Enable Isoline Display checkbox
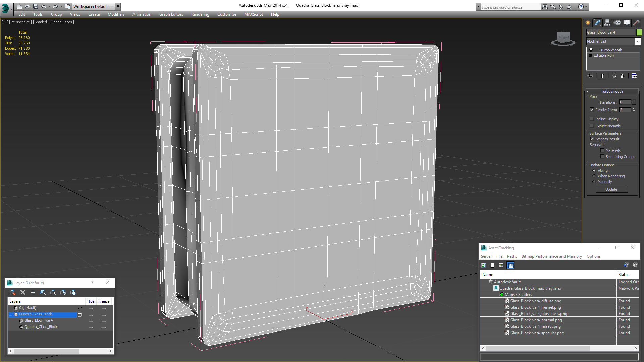The width and height of the screenshot is (644, 362). (592, 119)
